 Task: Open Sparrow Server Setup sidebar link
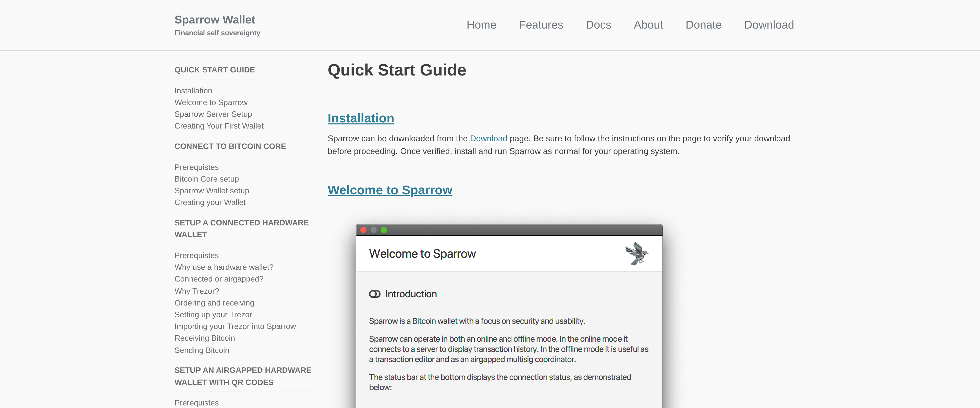tap(213, 114)
